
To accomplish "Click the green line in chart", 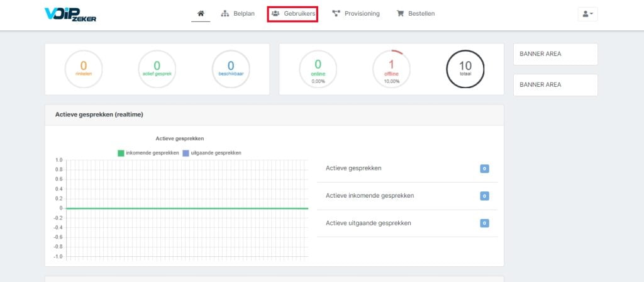I will [187, 208].
